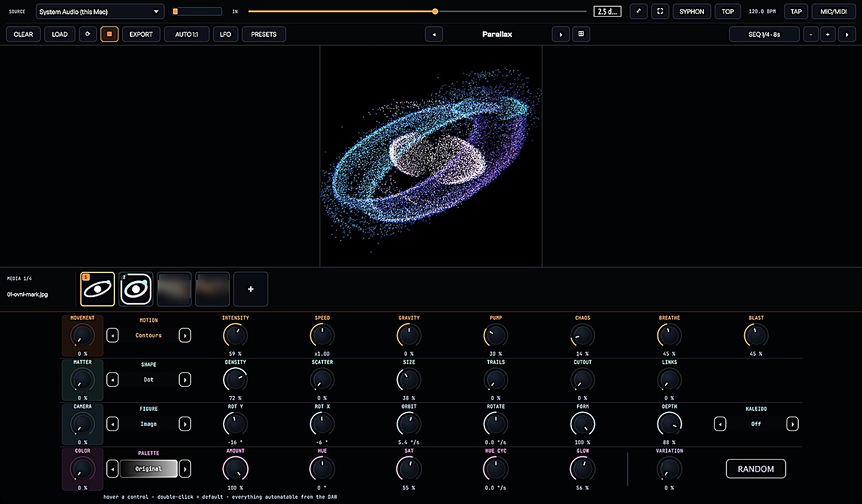
Task: Open the System Audio source dropdown
Action: 100,11
